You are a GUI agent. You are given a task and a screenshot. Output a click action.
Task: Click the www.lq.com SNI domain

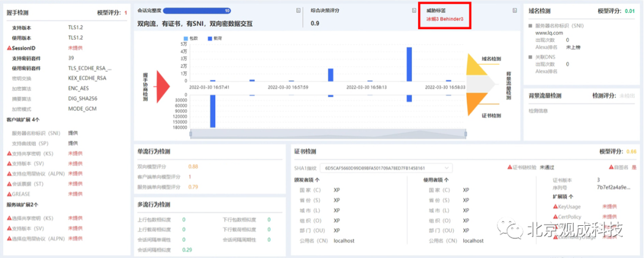coord(549,33)
